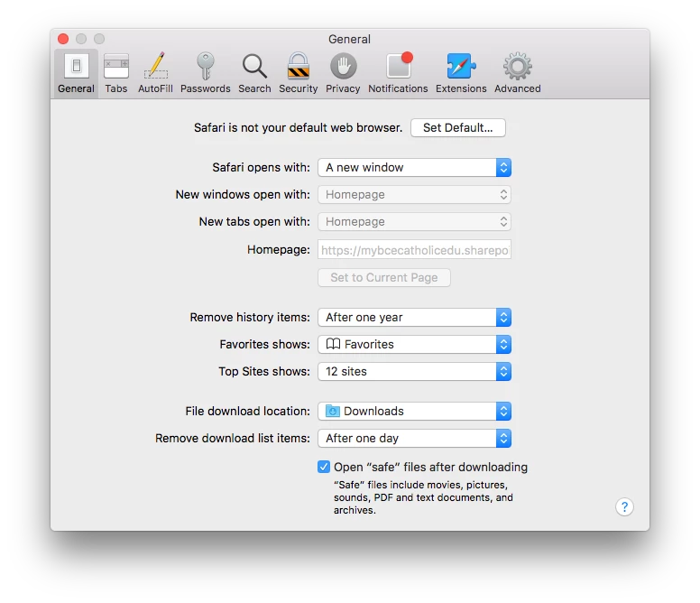Viewport: 700px width, 603px height.
Task: Expand the 'New windows open with' dropdown
Action: (x=414, y=195)
